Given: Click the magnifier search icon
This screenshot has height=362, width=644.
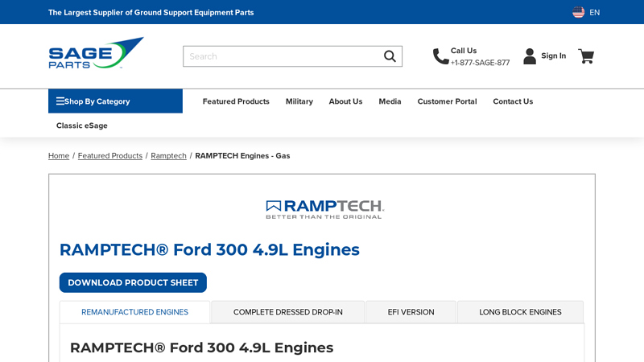Looking at the screenshot, I should click(x=390, y=56).
